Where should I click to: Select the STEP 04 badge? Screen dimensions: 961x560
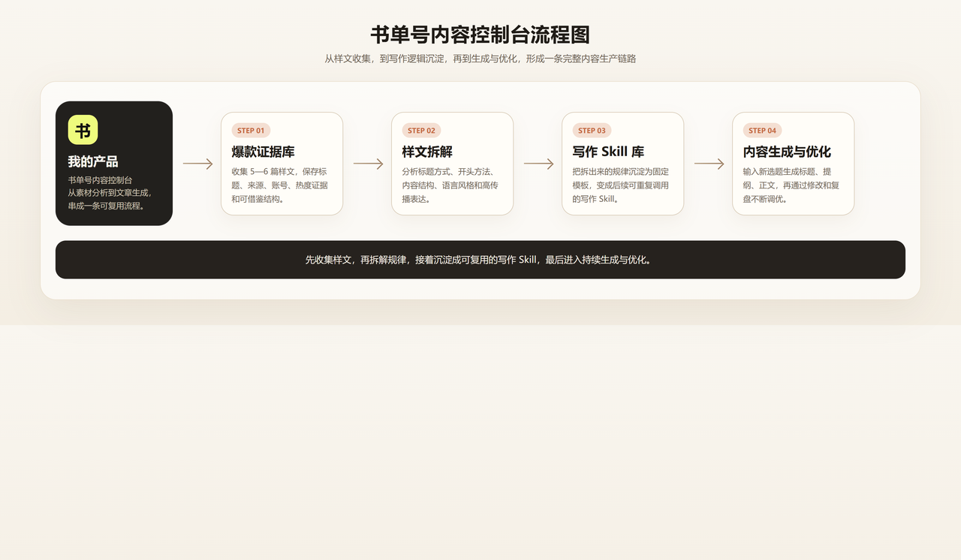(x=762, y=131)
